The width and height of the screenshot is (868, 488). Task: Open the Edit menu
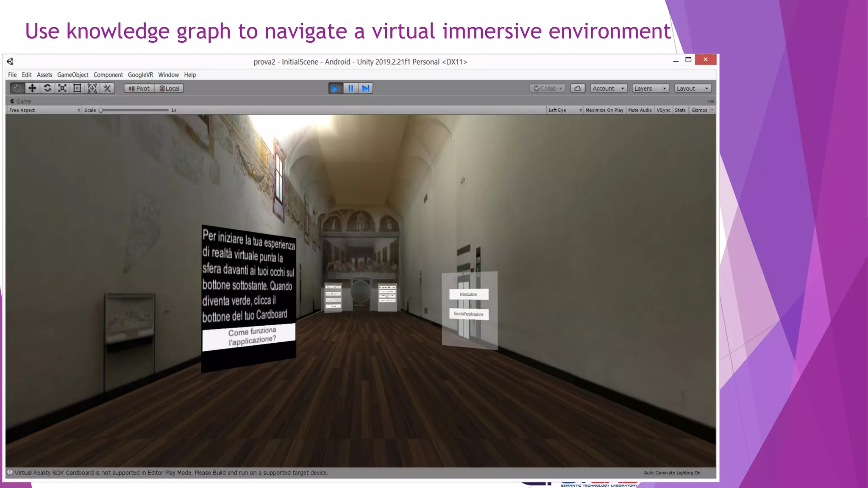click(27, 75)
